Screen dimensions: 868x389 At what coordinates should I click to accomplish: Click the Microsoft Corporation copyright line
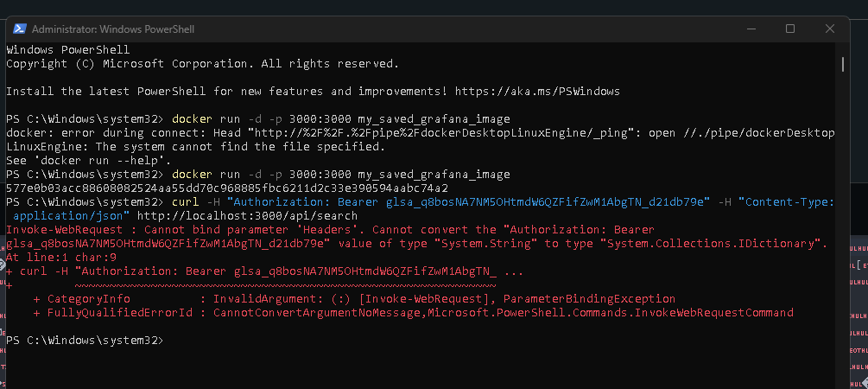tap(203, 64)
